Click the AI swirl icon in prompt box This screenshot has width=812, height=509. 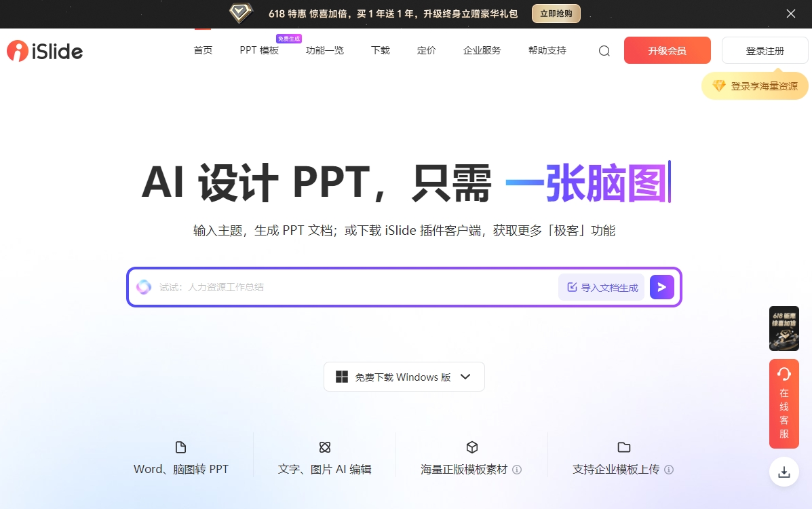144,286
